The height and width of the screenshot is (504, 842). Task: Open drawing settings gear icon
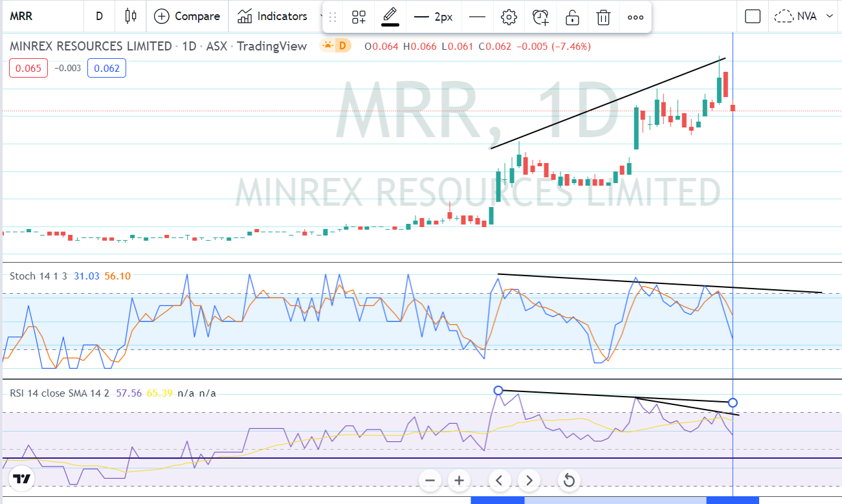509,17
